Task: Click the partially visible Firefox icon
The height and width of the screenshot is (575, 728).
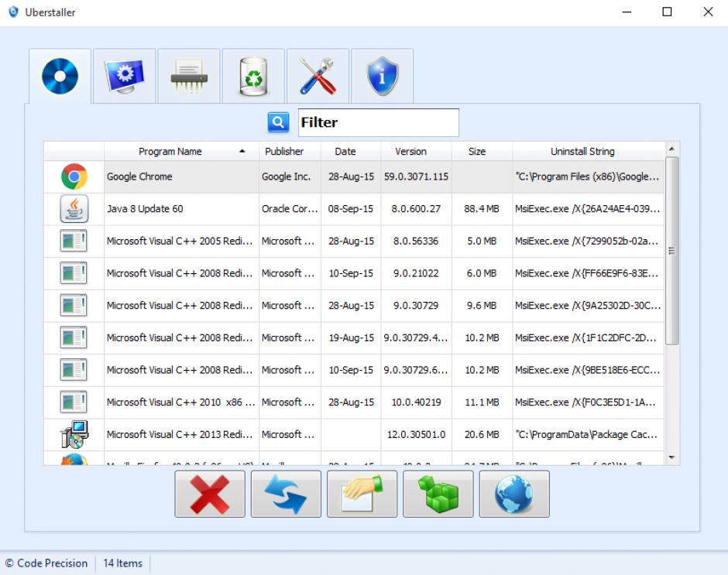Action: 74,459
